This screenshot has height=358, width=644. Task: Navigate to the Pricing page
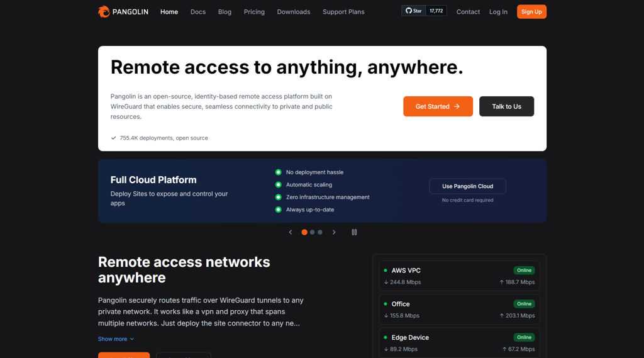[254, 12]
